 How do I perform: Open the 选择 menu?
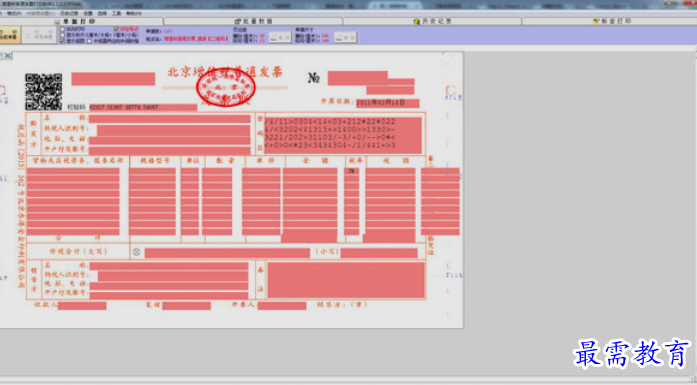[102, 13]
